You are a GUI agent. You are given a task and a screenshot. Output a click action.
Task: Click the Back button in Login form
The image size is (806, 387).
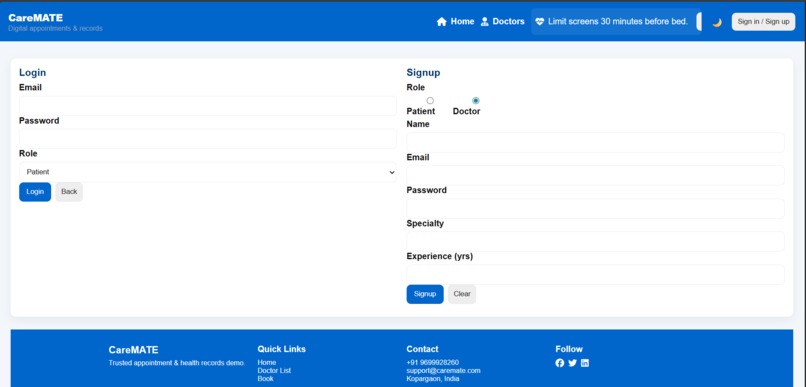(69, 192)
